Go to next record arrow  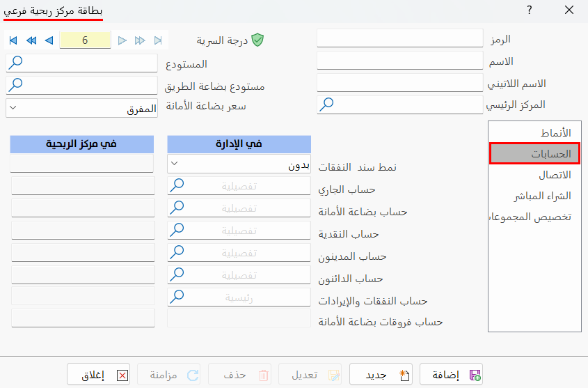tap(122, 40)
